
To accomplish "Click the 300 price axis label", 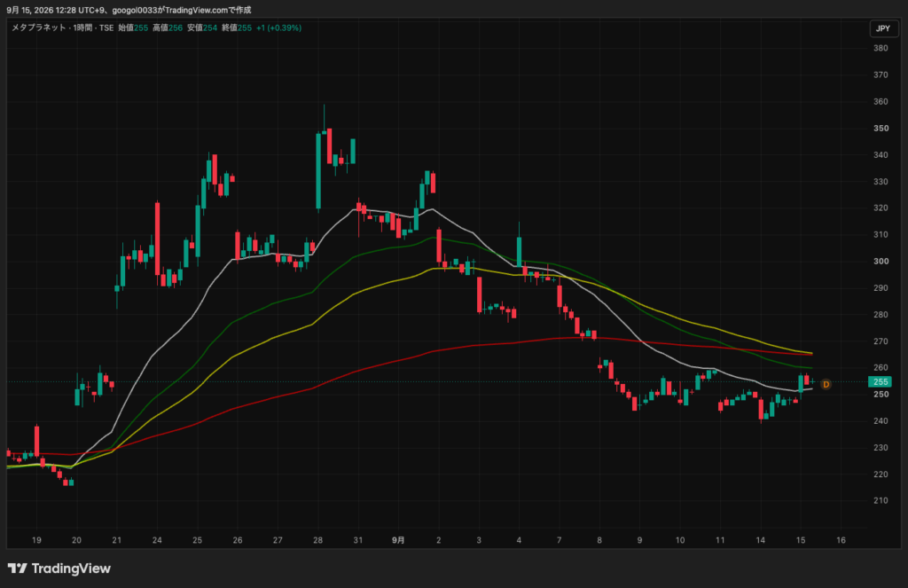I will (x=881, y=262).
